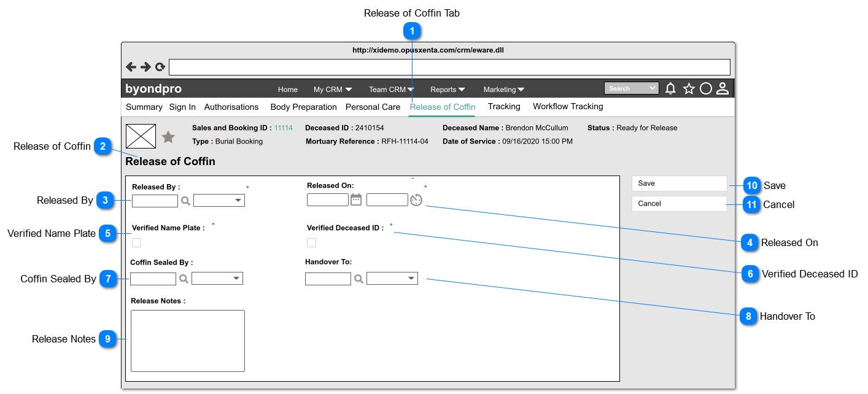This screenshot has height=394, width=868.
Task: Open the Handover To dropdown
Action: 392,279
